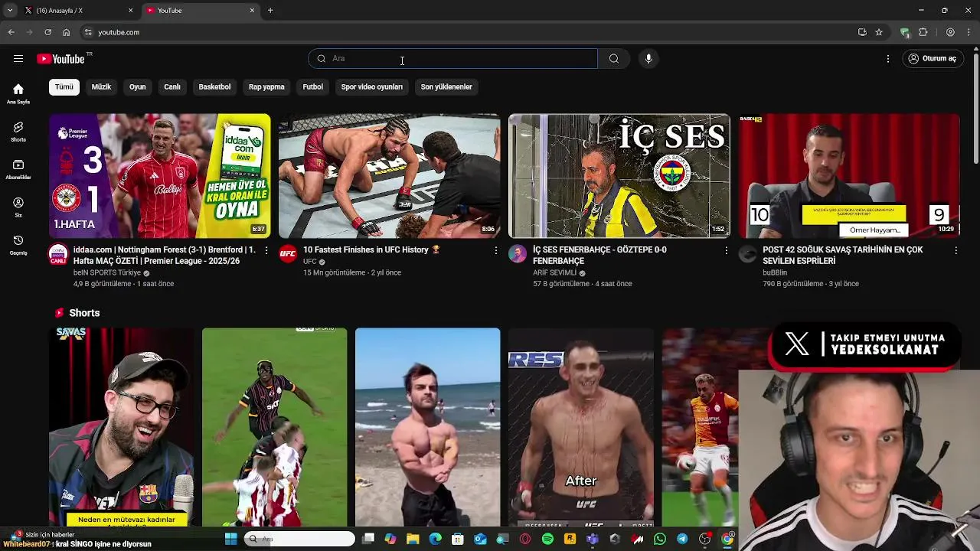The image size is (980, 551).
Task: Open Chrome three-dot menu
Action: (969, 32)
